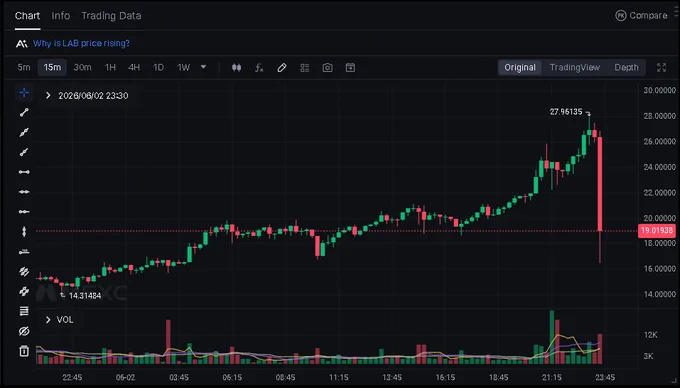This screenshot has height=388, width=680.
Task: Open the fx indicators menu
Action: coord(259,68)
